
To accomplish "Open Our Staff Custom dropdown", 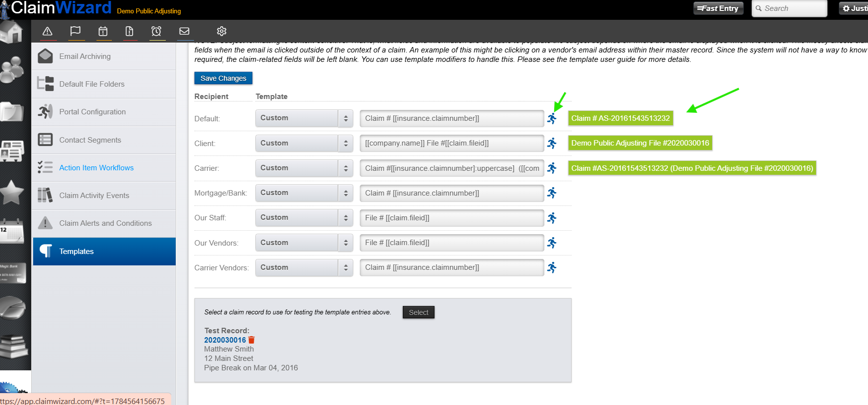I will [x=304, y=218].
